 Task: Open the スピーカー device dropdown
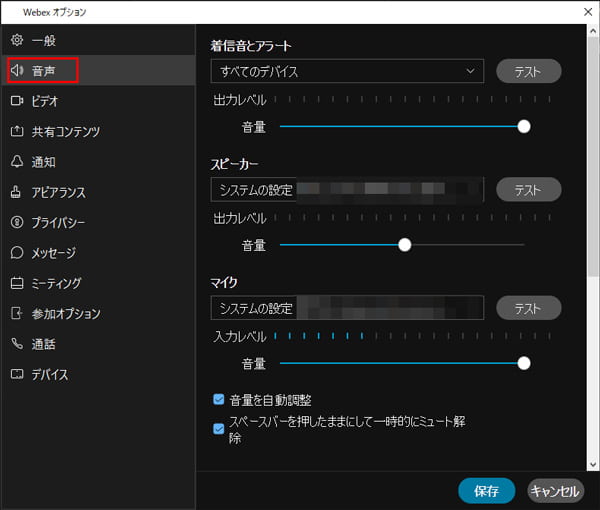[x=347, y=189]
